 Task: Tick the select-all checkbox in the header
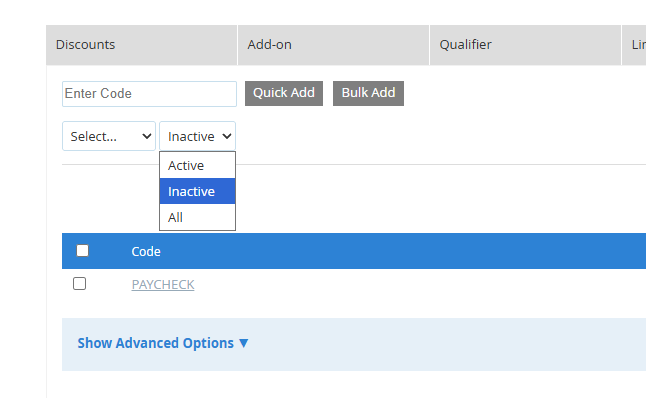(82, 251)
